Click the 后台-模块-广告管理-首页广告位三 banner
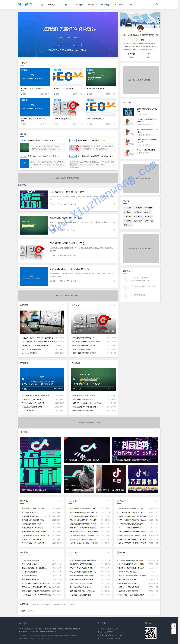The image size is (180, 644). tap(89, 422)
